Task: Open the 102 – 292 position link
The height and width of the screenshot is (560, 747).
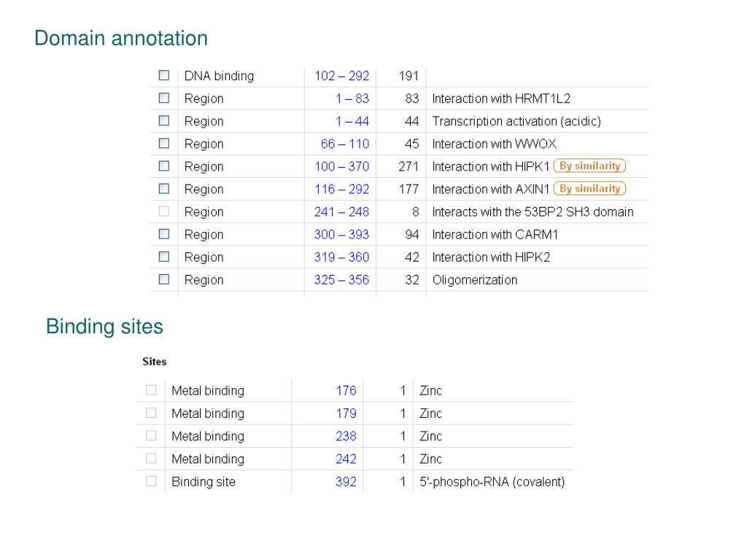Action: [x=341, y=76]
